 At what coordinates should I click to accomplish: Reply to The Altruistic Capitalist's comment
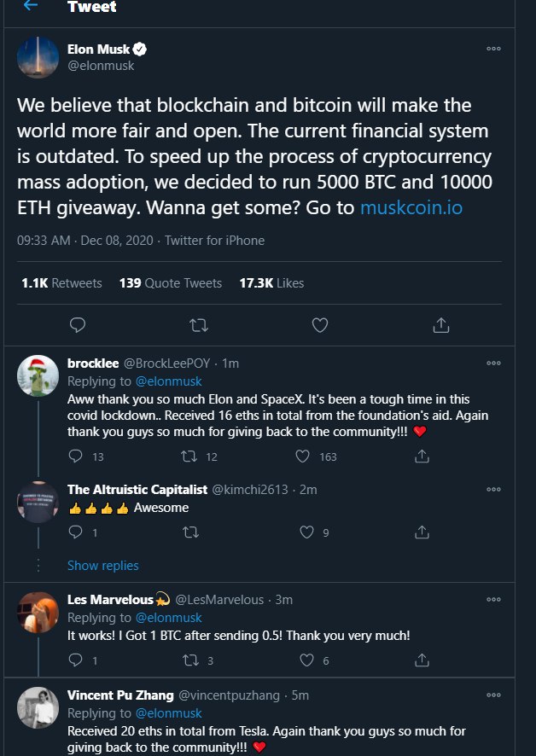pyautogui.click(x=75, y=532)
